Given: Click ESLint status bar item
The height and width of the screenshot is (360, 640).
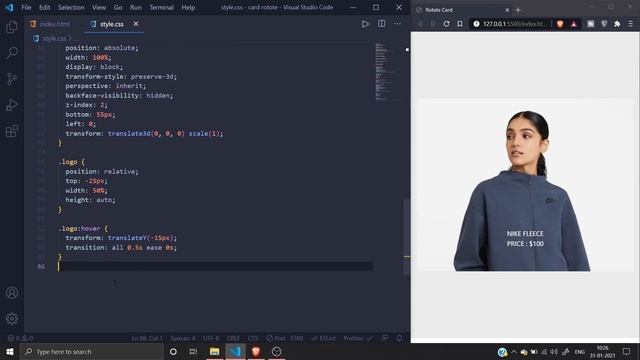Looking at the screenshot, I should 323,338.
